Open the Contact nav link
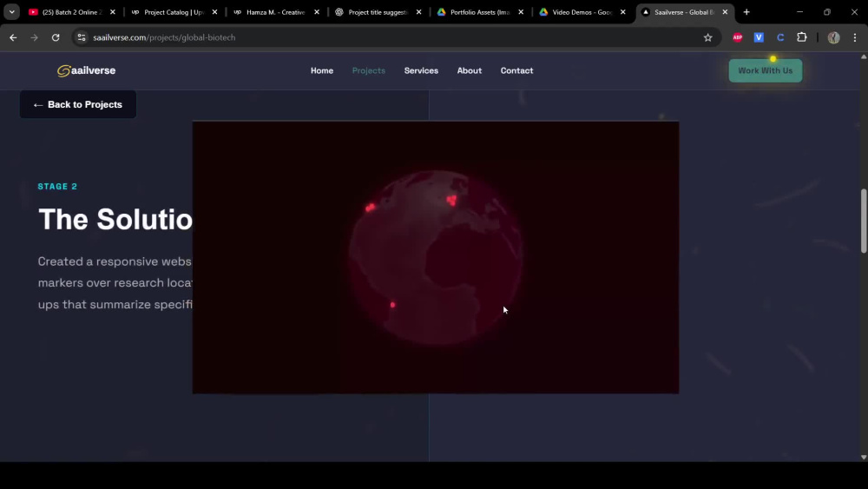Screen dimensions: 868x489 (516, 70)
